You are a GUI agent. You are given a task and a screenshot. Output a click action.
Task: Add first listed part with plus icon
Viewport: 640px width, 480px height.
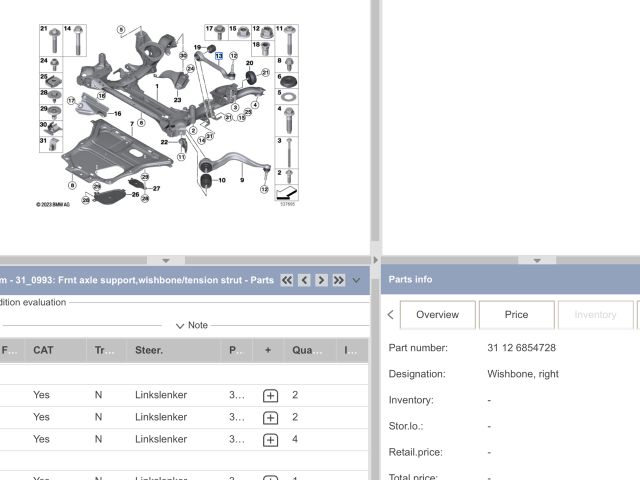270,396
